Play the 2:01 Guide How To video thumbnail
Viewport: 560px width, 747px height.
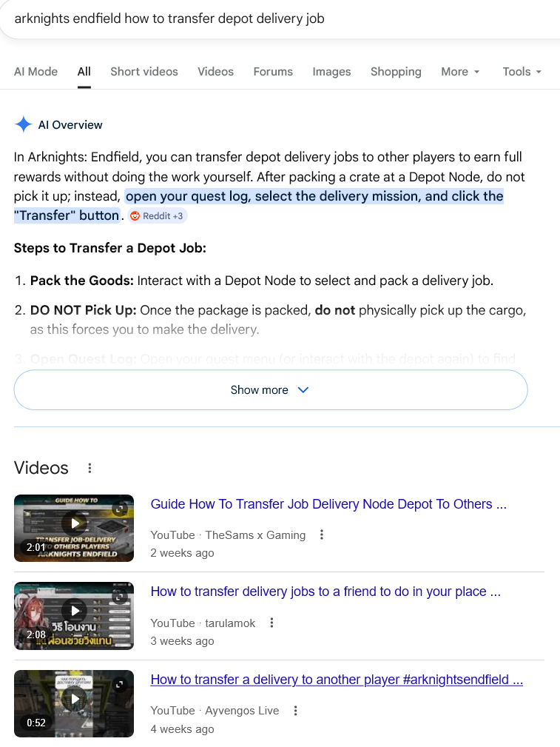pyautogui.click(x=74, y=528)
